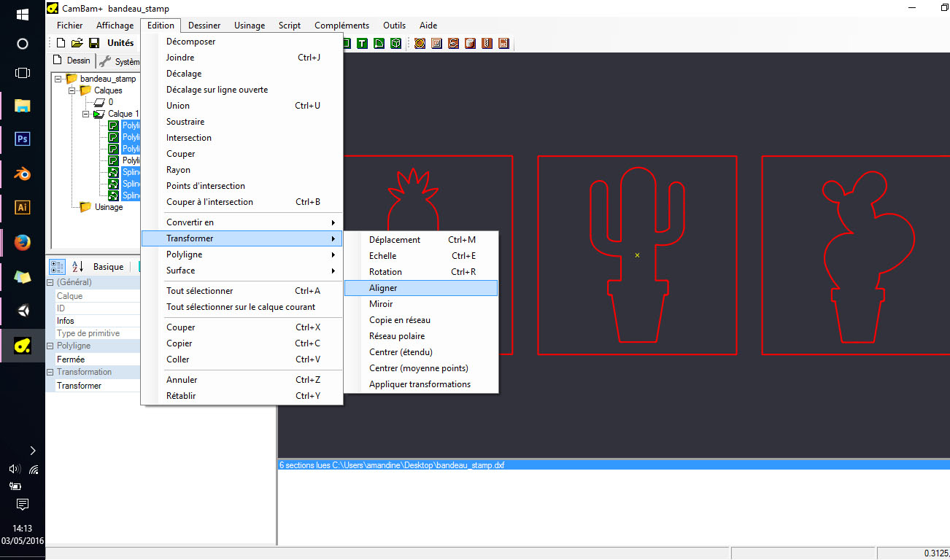
Task: Click the alphabetical sort icon in properties
Action: (x=78, y=267)
